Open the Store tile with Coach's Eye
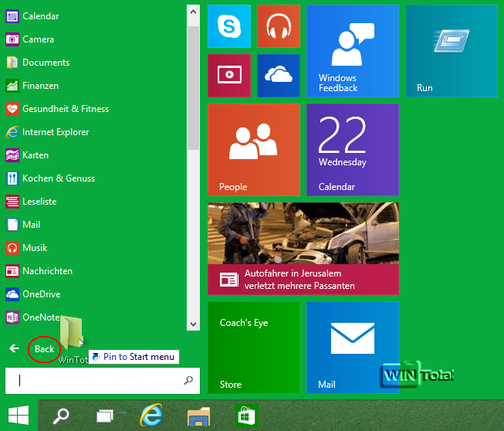 tap(254, 346)
